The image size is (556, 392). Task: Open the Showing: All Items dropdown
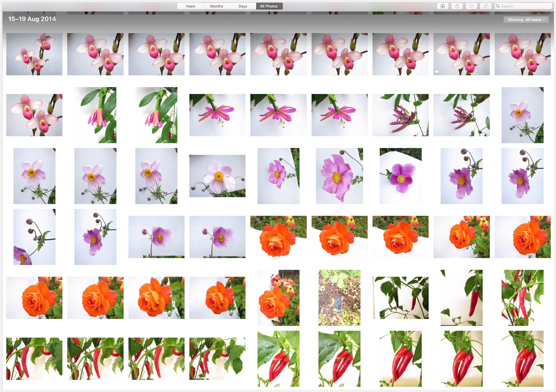tap(526, 20)
